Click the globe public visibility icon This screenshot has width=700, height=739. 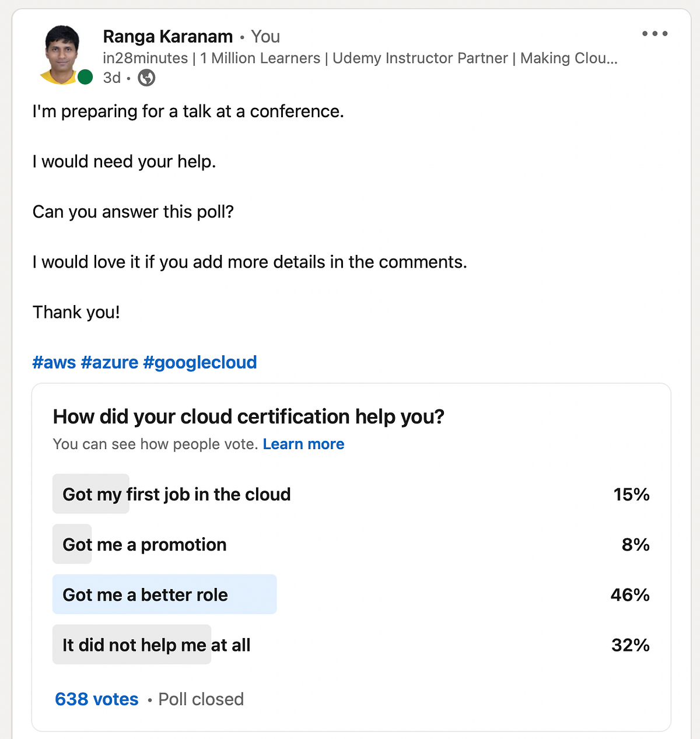(146, 78)
